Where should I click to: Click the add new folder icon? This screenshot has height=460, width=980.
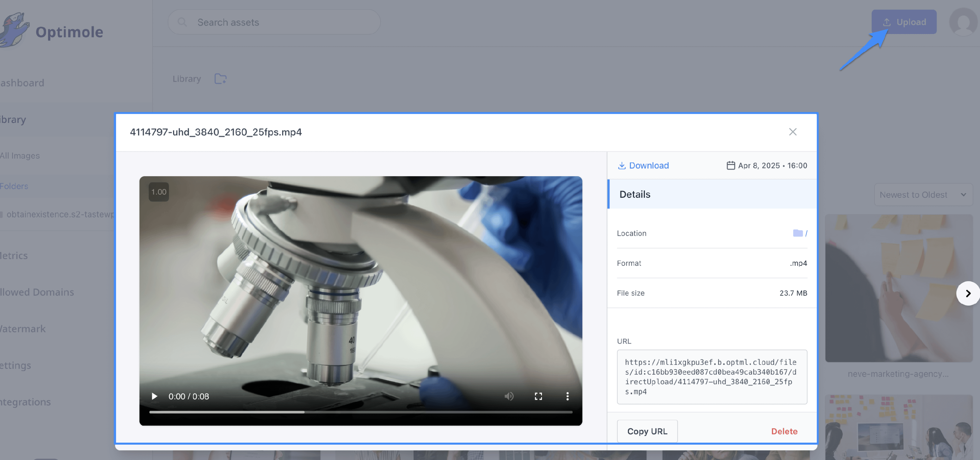point(220,79)
